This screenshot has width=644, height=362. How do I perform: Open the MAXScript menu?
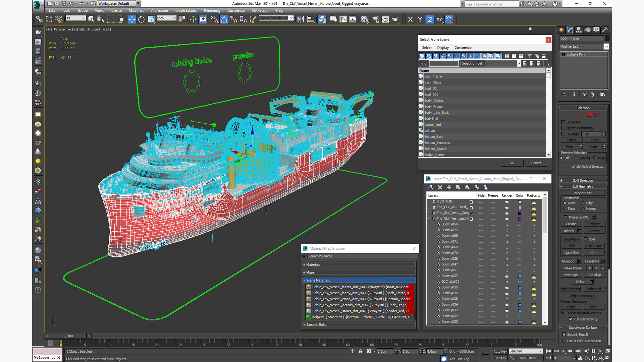point(260,11)
